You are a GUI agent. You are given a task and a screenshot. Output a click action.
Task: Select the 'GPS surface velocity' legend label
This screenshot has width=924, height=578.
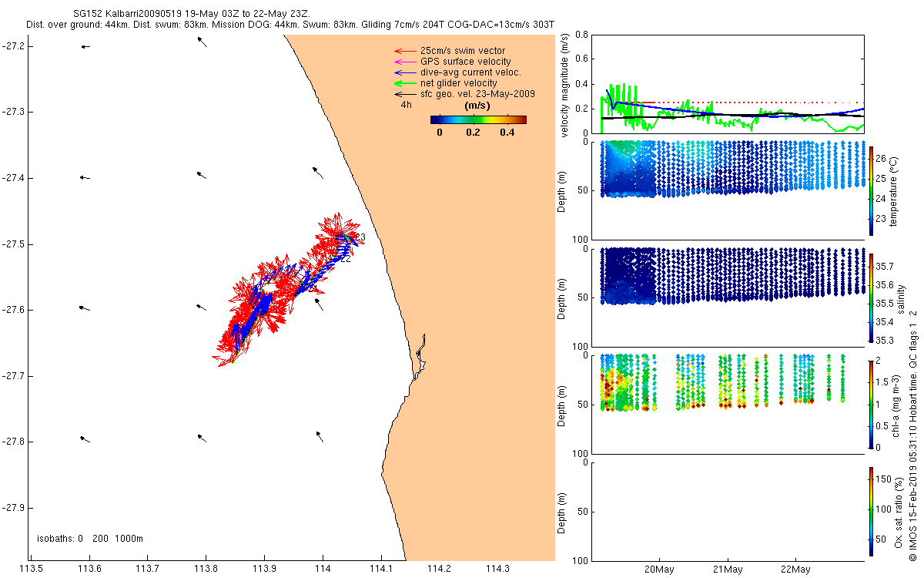(x=465, y=62)
